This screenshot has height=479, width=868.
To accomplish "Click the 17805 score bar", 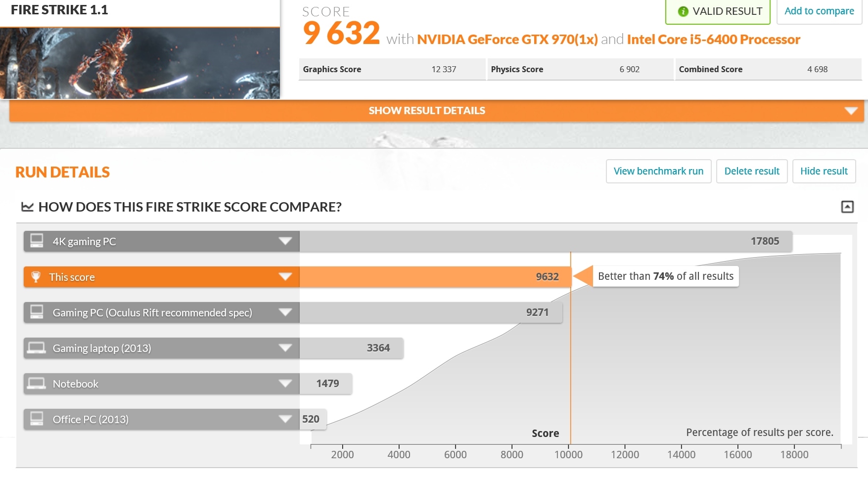I will 546,241.
